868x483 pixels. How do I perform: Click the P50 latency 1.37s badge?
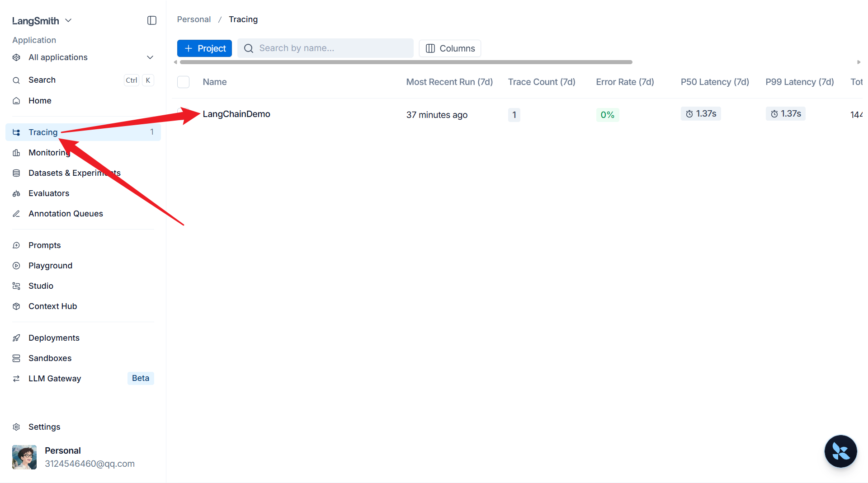pos(701,114)
